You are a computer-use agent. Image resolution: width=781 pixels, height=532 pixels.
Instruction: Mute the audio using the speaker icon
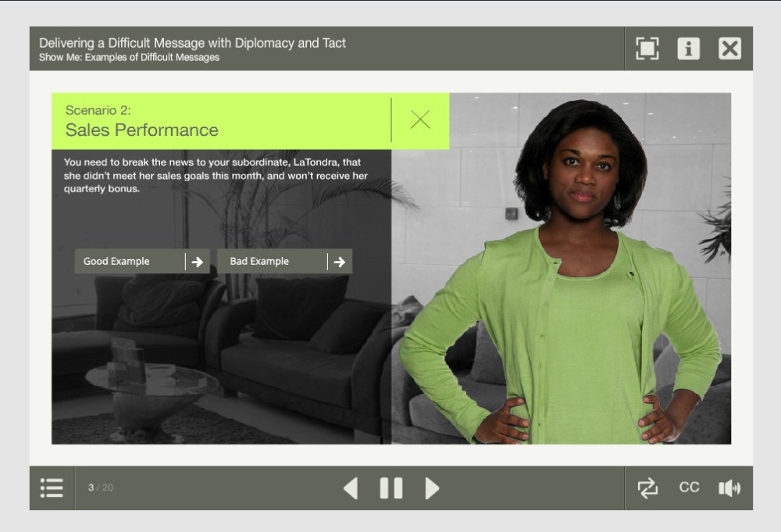[729, 488]
